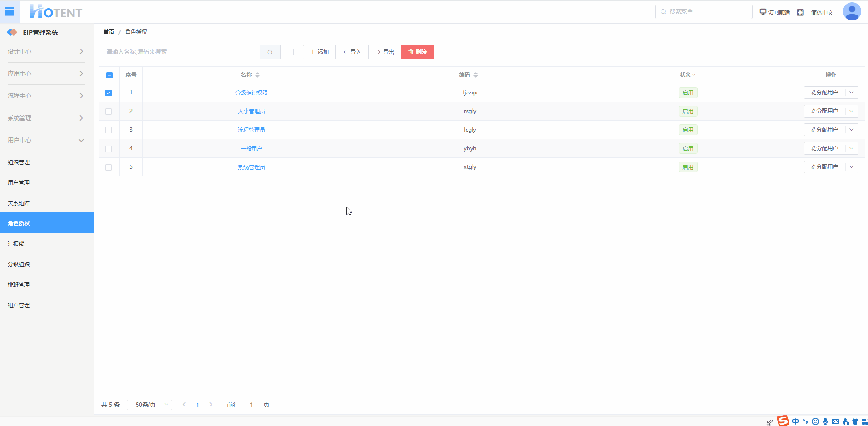
Task: Check the checkbox for 人事管理员 row
Action: click(108, 112)
